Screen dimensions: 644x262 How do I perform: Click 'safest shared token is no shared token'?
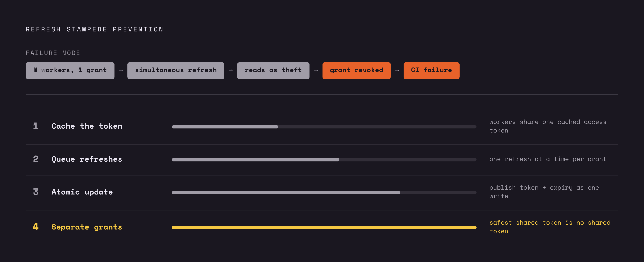click(x=550, y=227)
